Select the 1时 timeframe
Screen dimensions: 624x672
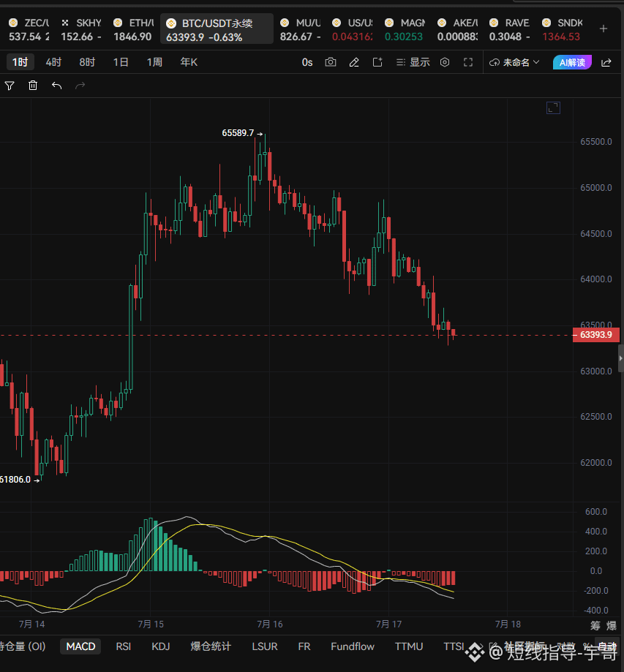[20, 63]
